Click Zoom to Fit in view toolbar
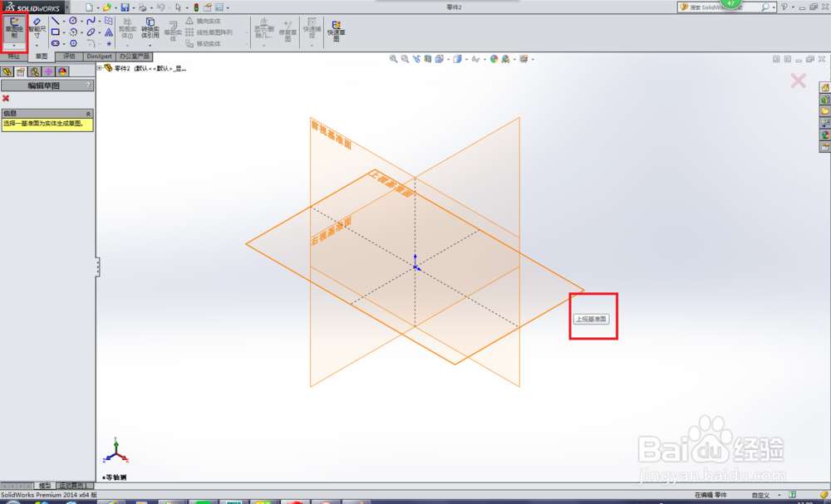The width and height of the screenshot is (831, 504). pyautogui.click(x=393, y=59)
